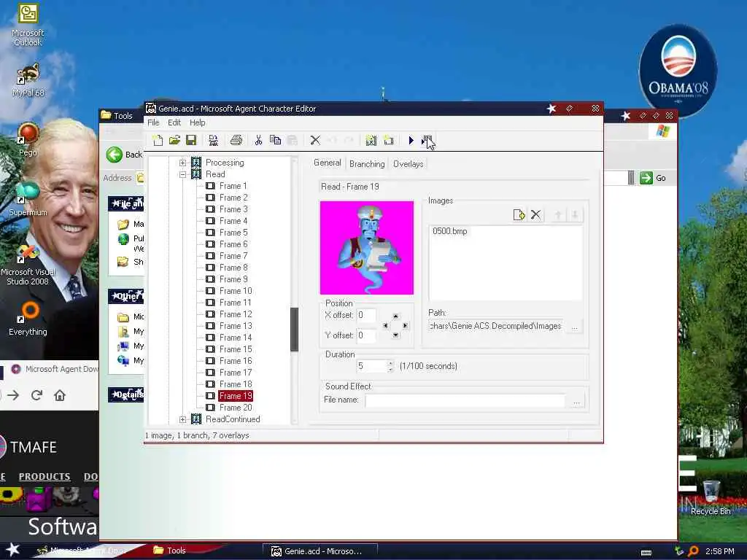
Task: Open the Supermium desktop icon
Action: coord(28,200)
